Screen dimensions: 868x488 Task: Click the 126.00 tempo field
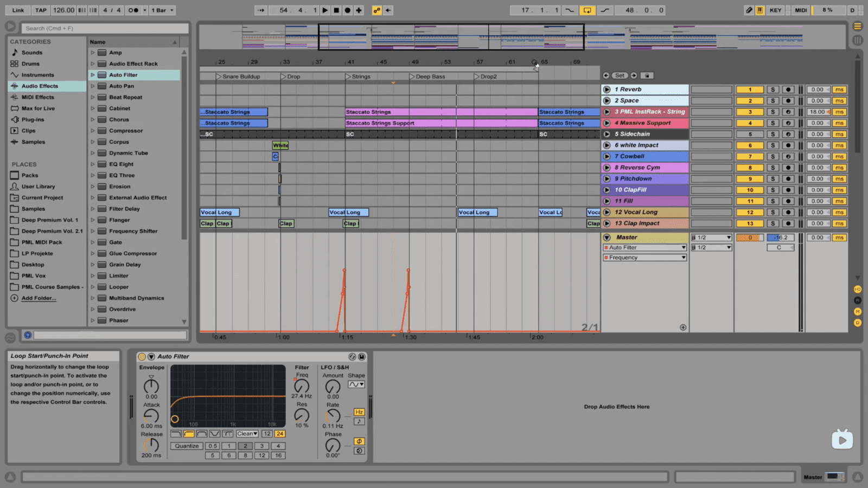[x=63, y=10]
